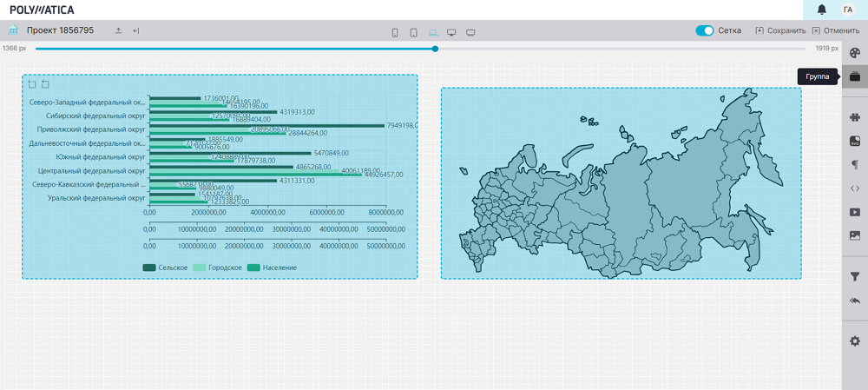Image resolution: width=868 pixels, height=390 pixels.
Task: Switch to the first phone layout
Action: (395, 32)
